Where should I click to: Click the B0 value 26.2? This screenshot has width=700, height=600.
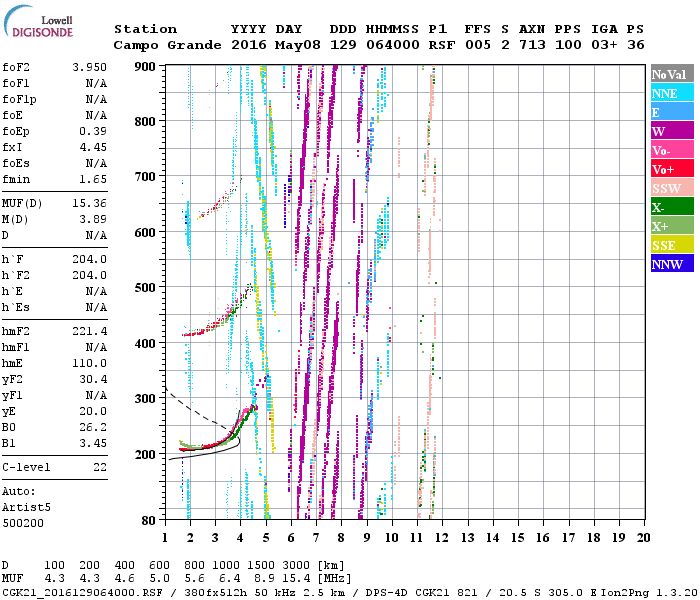pyautogui.click(x=93, y=427)
